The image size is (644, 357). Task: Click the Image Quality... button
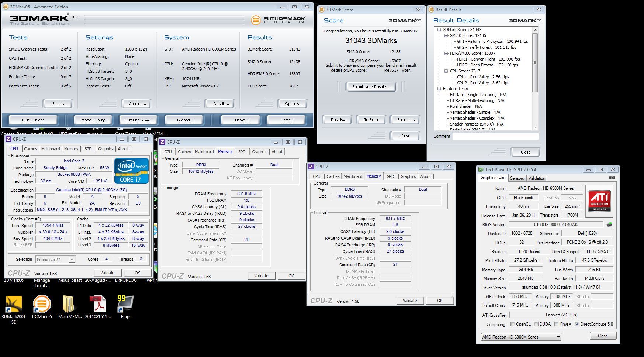pos(94,120)
